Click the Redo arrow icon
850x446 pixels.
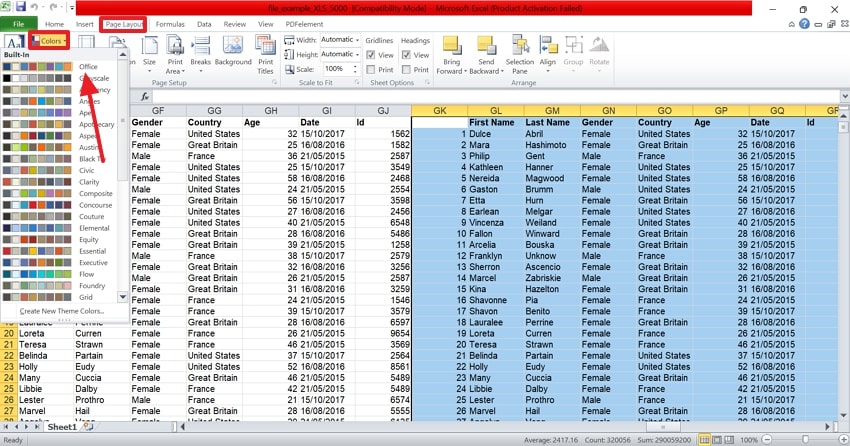pyautogui.click(x=54, y=8)
